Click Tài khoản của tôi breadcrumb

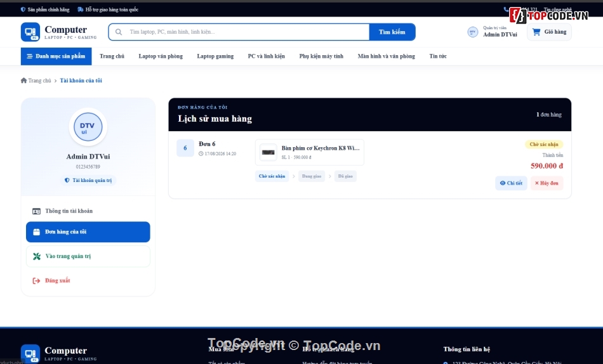point(81,81)
